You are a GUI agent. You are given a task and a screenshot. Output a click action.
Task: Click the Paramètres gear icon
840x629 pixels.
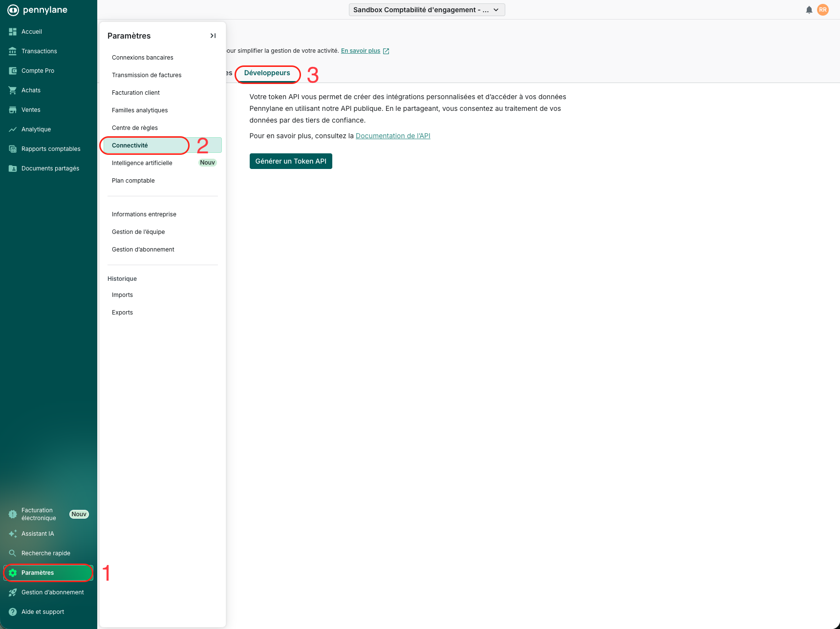pyautogui.click(x=13, y=573)
